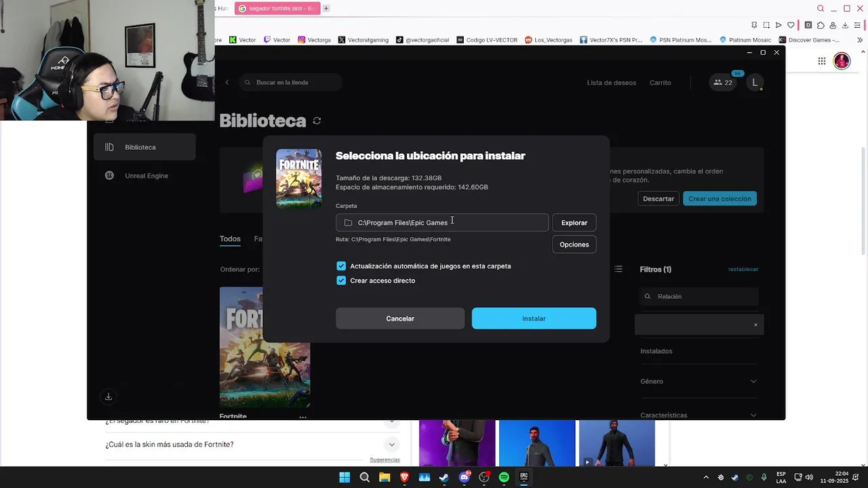This screenshot has width=868, height=488.
Task: Switch to the Todos tab
Action: (x=230, y=239)
